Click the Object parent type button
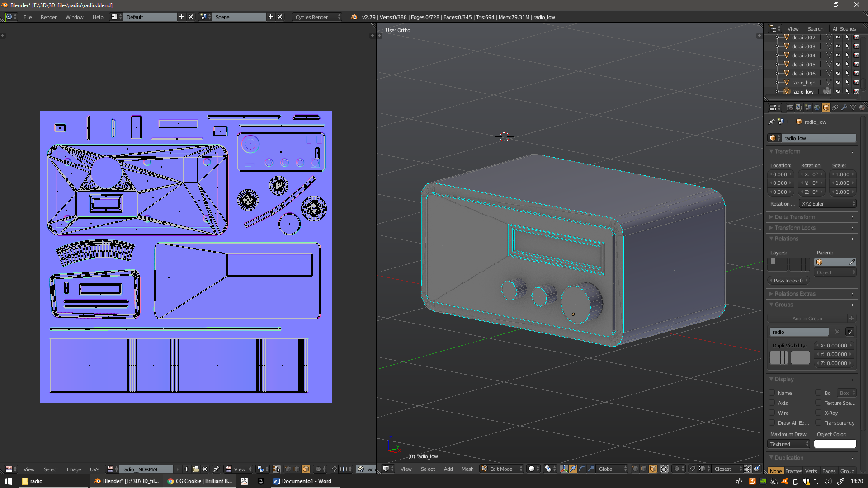Screen dimensions: 868x488 click(835, 272)
